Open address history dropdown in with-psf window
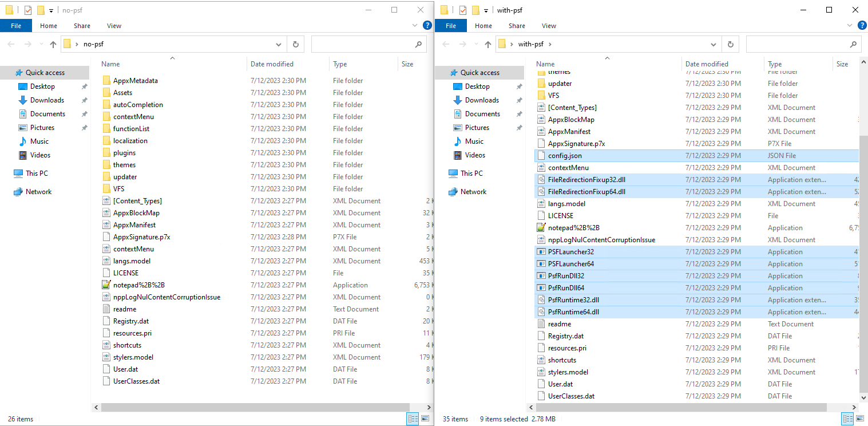This screenshot has width=868, height=426. (714, 44)
